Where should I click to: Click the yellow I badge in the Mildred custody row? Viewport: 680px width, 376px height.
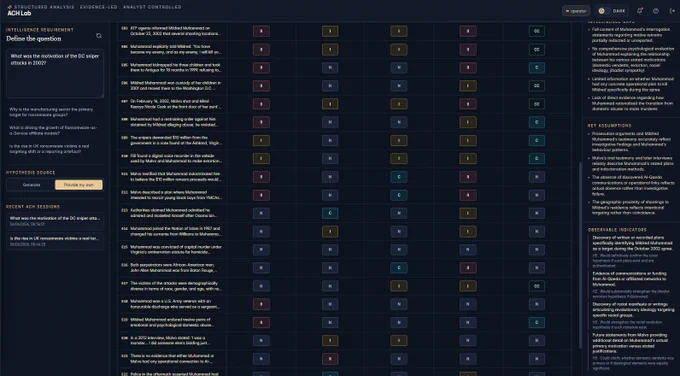(468, 86)
